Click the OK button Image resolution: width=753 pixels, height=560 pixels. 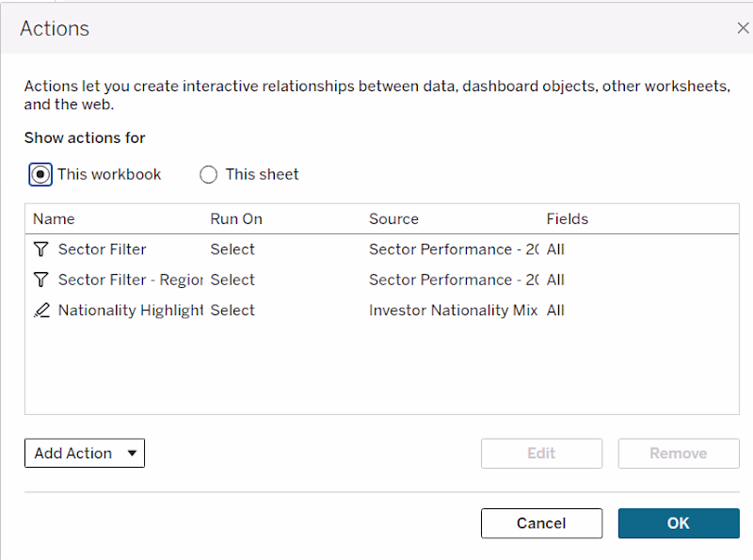point(679,523)
